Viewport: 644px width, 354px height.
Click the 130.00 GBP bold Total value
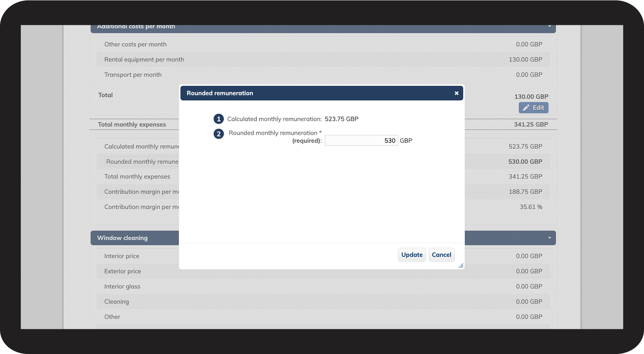[x=531, y=97]
